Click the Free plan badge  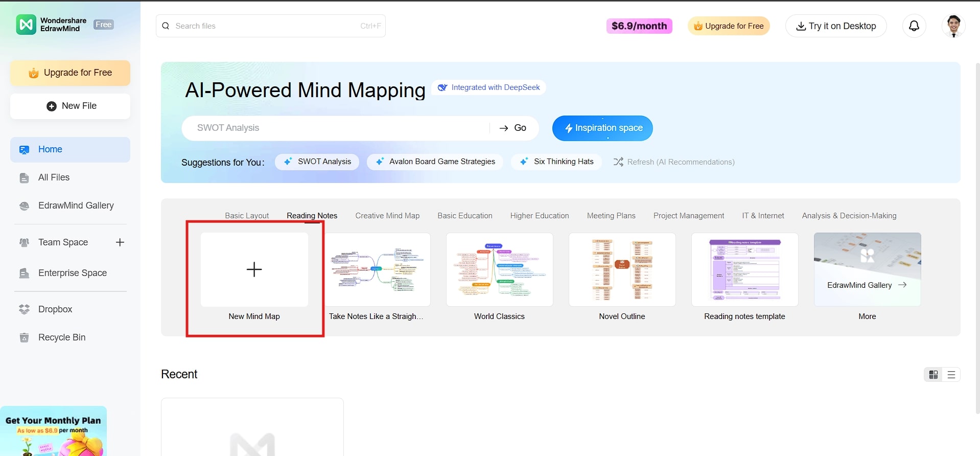[104, 25]
